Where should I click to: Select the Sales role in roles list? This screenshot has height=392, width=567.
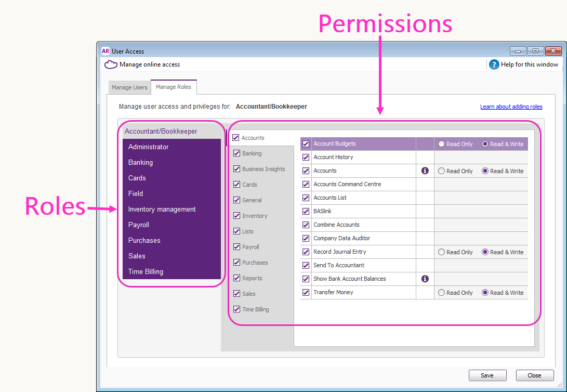point(172,256)
